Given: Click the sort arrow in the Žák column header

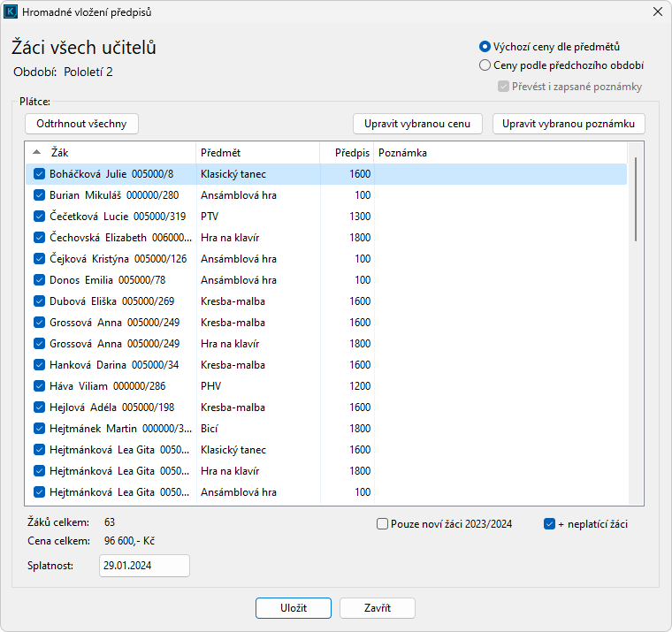Looking at the screenshot, I should (36, 152).
